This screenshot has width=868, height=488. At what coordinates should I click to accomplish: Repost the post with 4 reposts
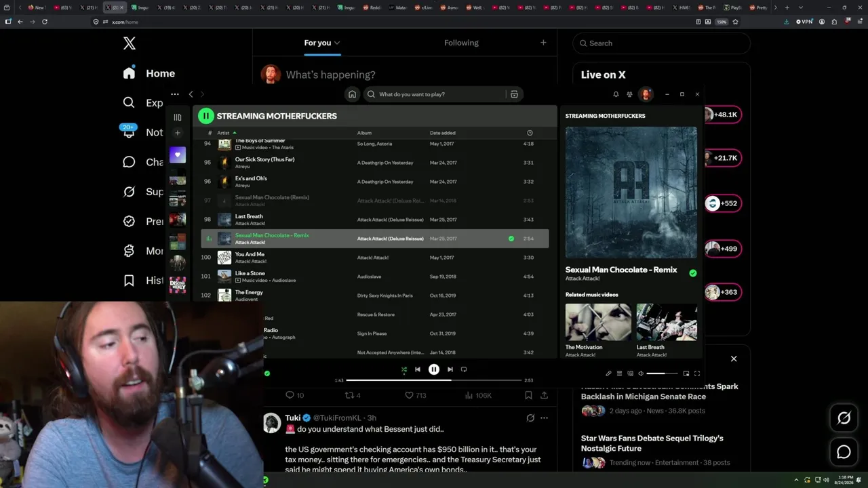353,395
